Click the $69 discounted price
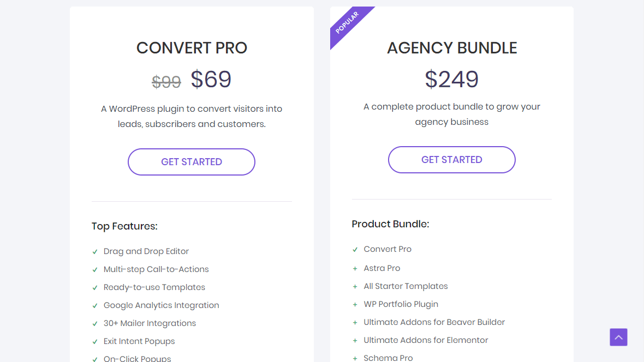 (x=211, y=80)
